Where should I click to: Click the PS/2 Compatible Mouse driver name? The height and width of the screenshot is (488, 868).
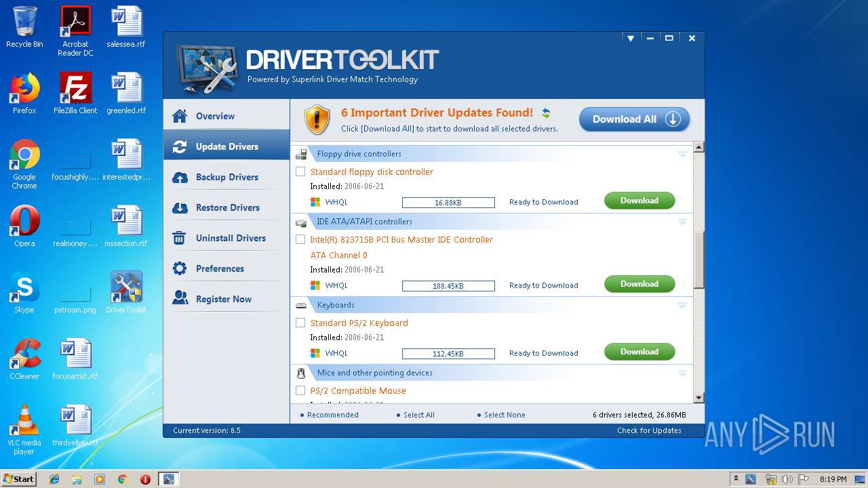coord(358,391)
